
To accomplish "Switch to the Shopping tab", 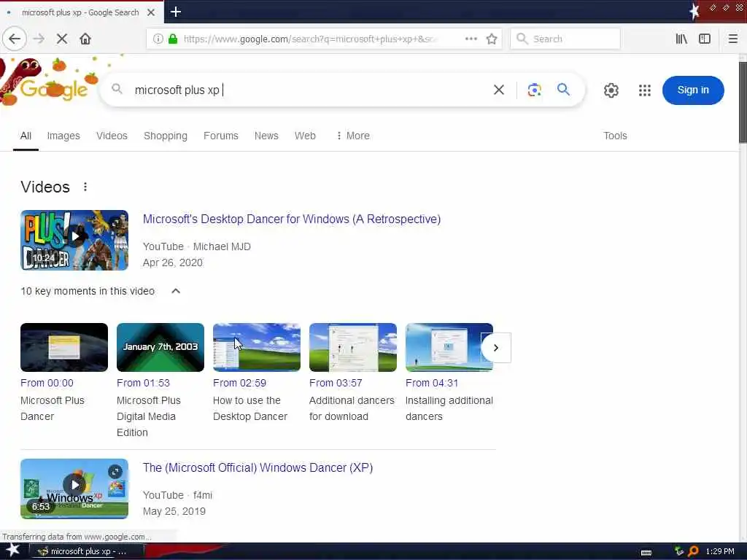I will point(166,136).
